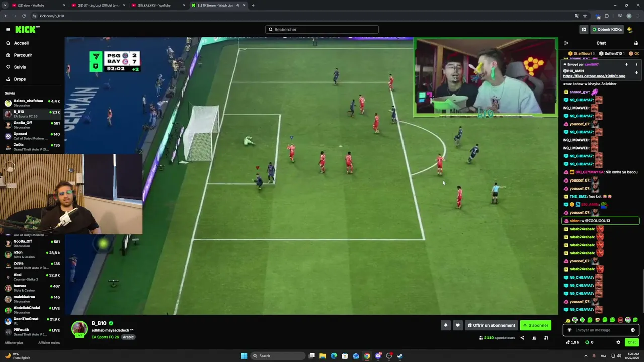Click the highlighted sirien chat message

pyautogui.click(x=601, y=221)
